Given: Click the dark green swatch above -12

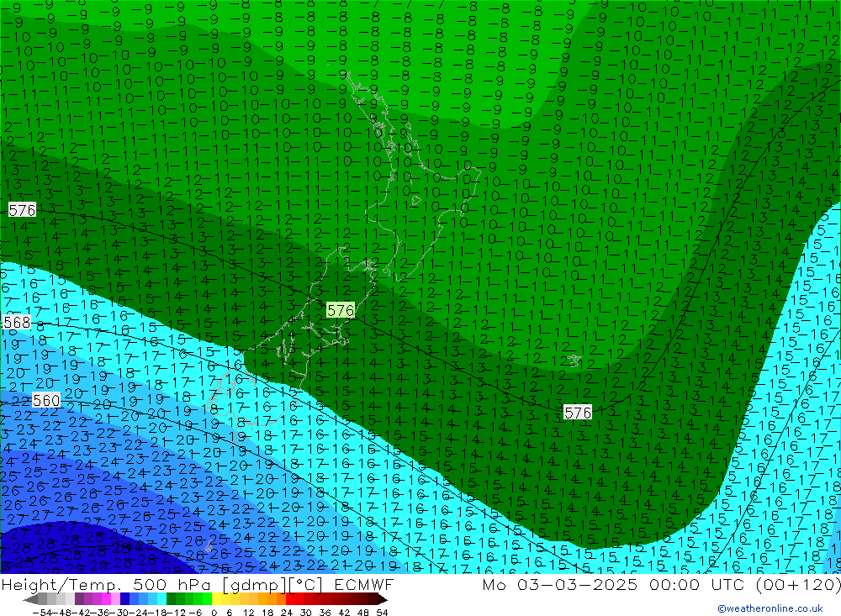Looking at the screenshot, I should point(171,599).
